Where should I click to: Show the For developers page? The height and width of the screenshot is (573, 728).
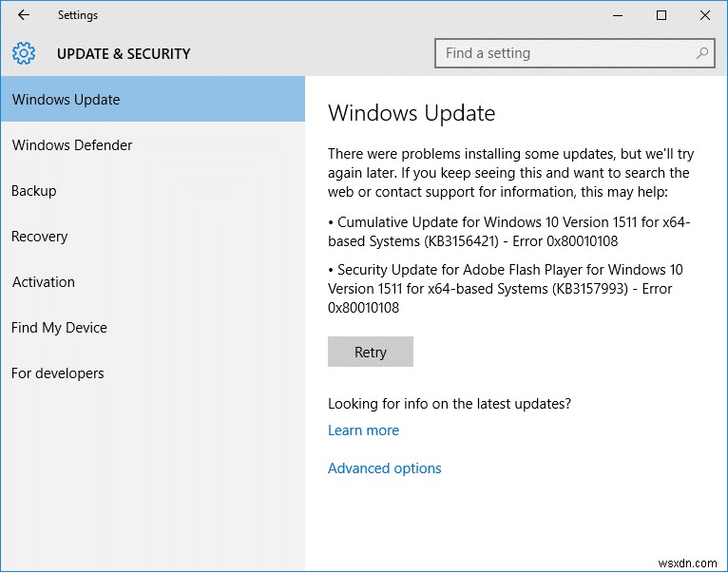pos(58,373)
